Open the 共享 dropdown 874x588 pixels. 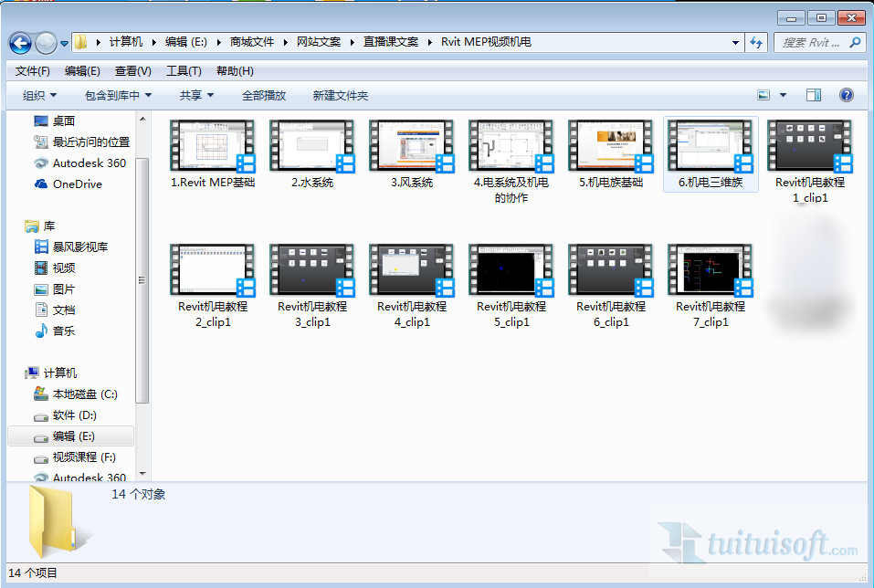pos(196,95)
